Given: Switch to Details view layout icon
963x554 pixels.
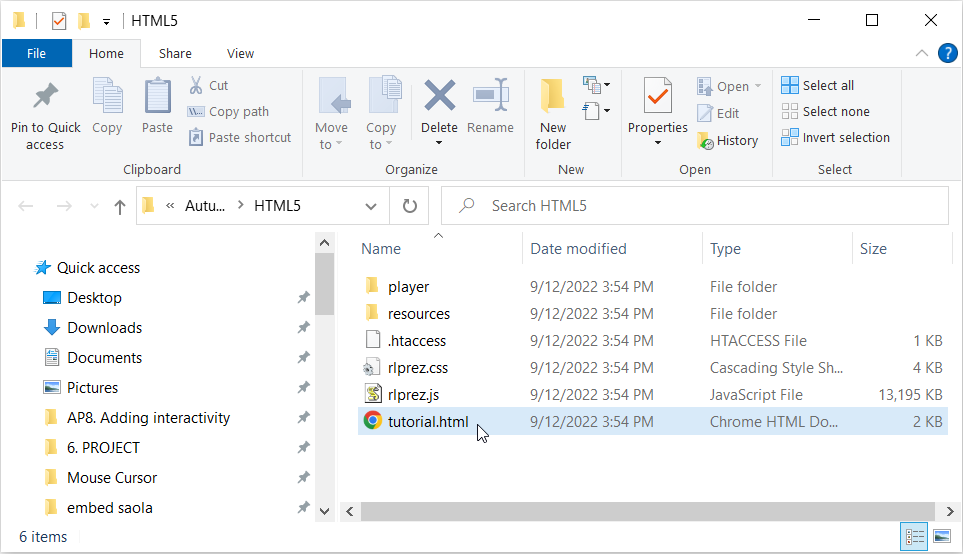Looking at the screenshot, I should pos(914,537).
